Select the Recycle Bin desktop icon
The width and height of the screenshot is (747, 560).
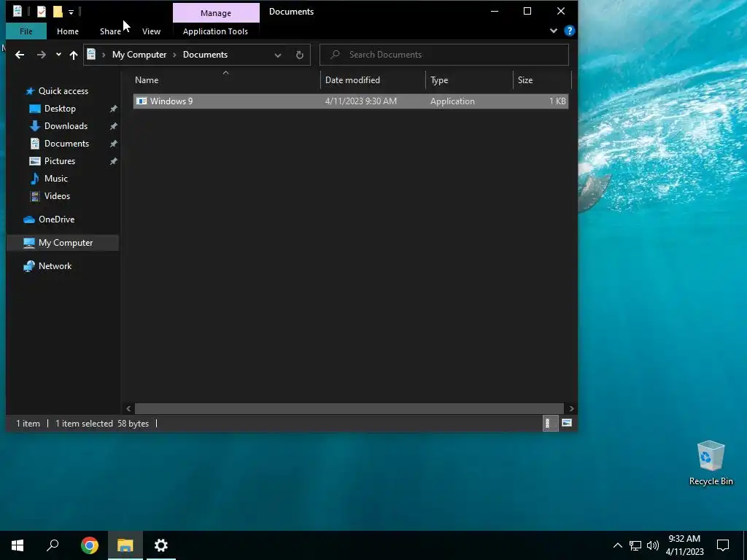tap(711, 463)
